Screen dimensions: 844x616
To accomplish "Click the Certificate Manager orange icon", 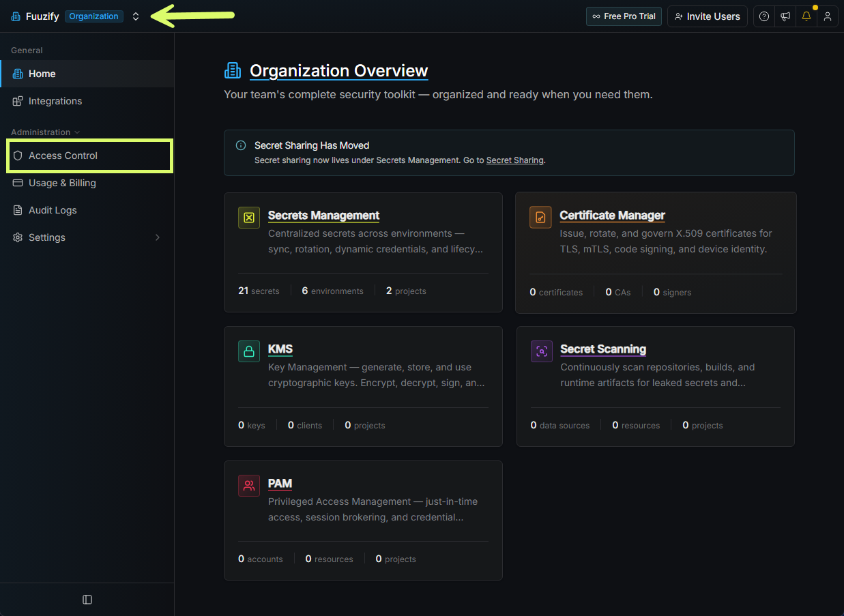I will coord(540,218).
